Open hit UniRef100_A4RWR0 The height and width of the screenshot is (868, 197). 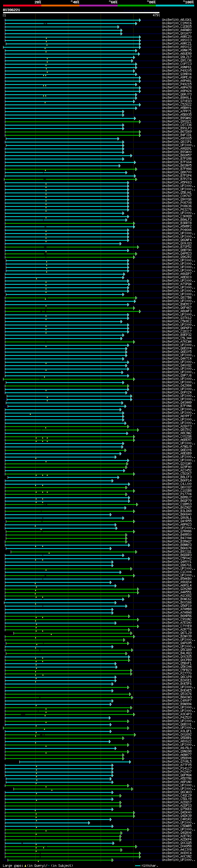click(177, 30)
